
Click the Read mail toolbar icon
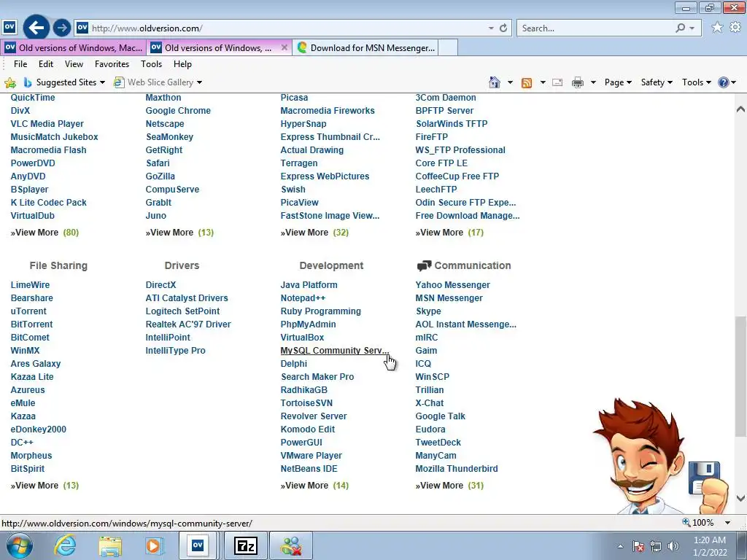coord(557,82)
